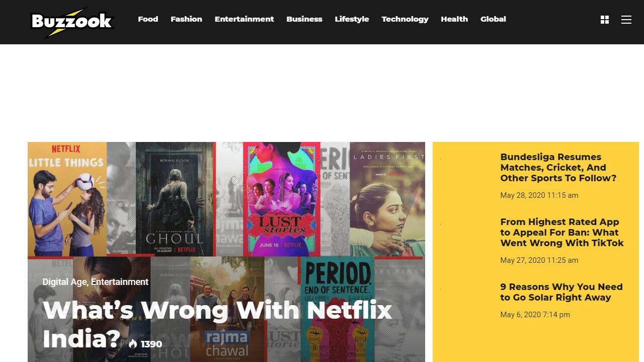The image size is (644, 362).
Task: Select Lifestyle in the navigation bar
Action: 352,19
